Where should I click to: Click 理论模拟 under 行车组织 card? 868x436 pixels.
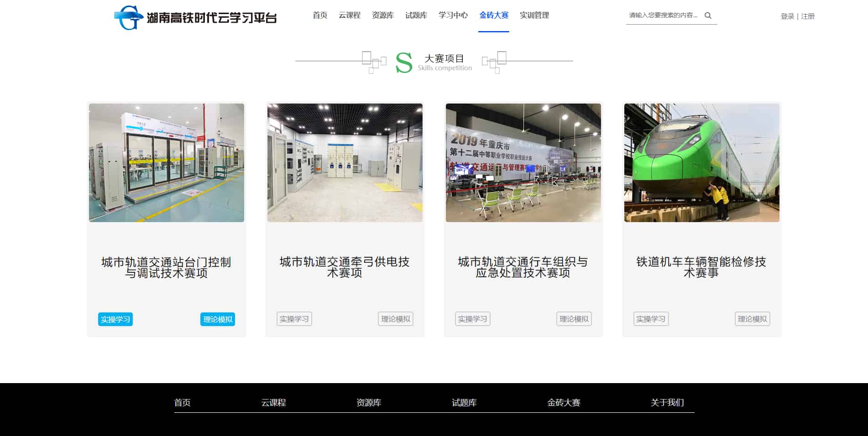[x=574, y=319]
